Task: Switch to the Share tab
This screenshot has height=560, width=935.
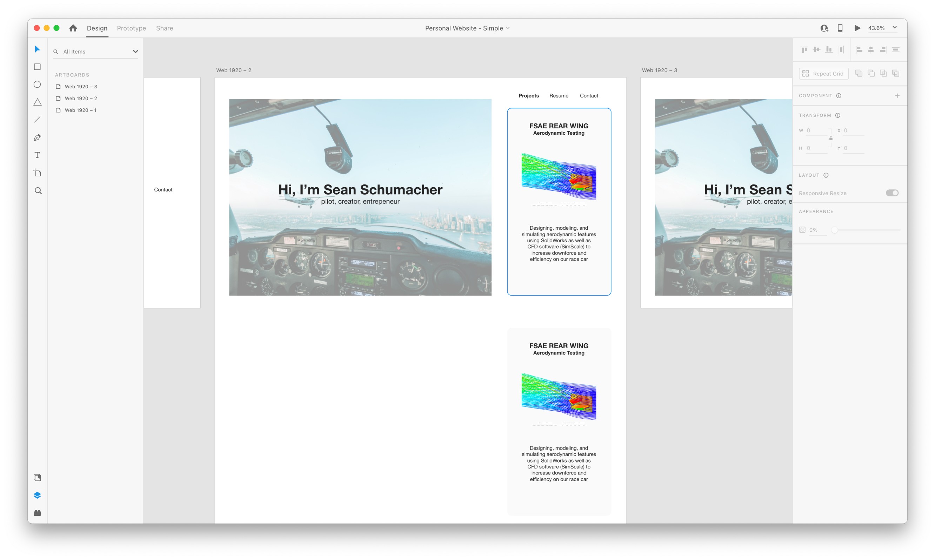Action: pyautogui.click(x=164, y=28)
